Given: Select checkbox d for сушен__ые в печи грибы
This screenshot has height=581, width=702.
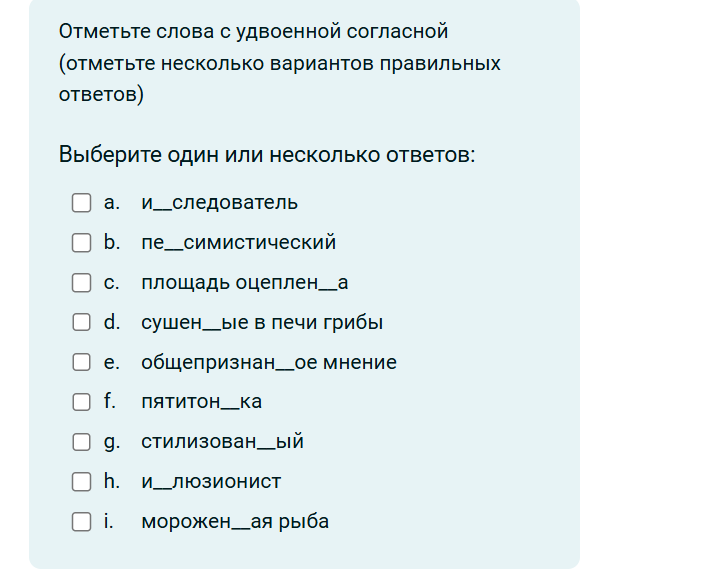Looking at the screenshot, I should pos(81,322).
